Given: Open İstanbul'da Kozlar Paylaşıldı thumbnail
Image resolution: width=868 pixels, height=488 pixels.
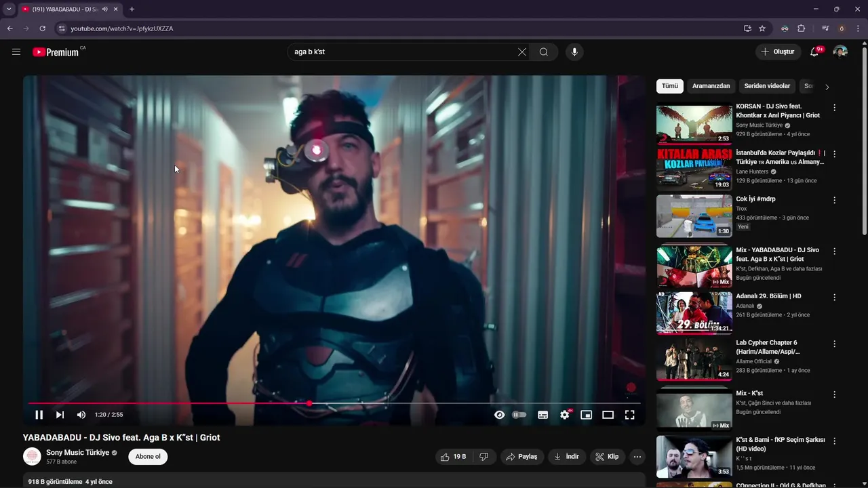Looking at the screenshot, I should tap(694, 169).
